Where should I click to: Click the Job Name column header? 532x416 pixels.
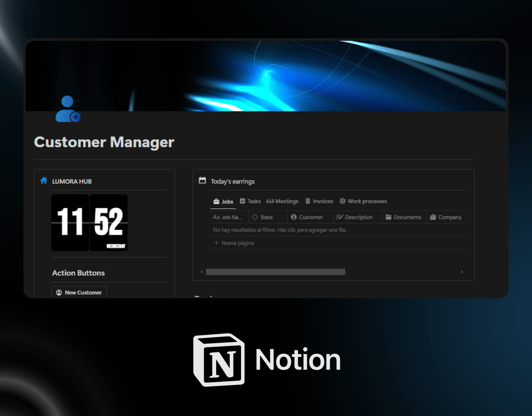(229, 217)
